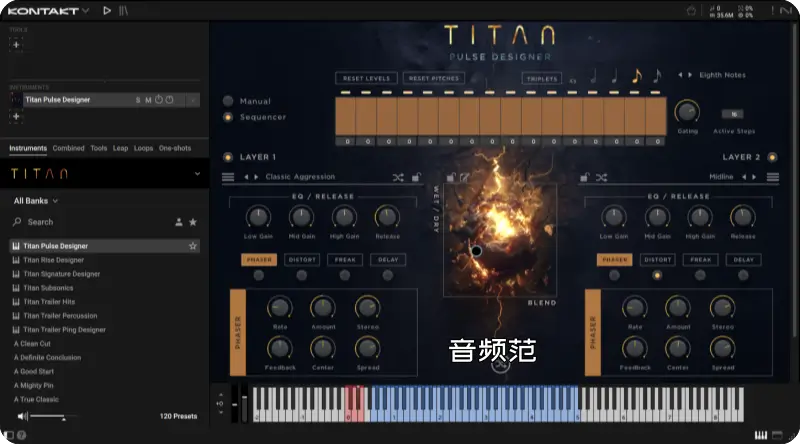Adjust the preview volume slider
The image size is (800, 444).
click(48, 415)
